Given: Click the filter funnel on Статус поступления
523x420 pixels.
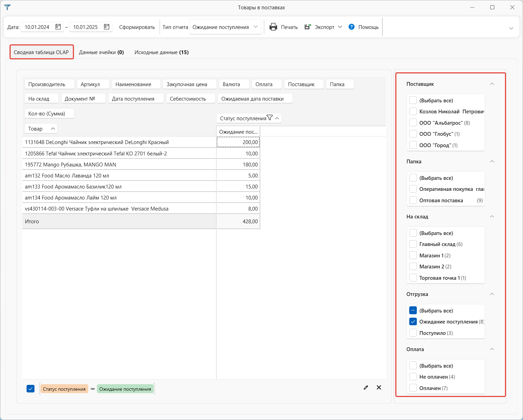Looking at the screenshot, I should click(270, 118).
